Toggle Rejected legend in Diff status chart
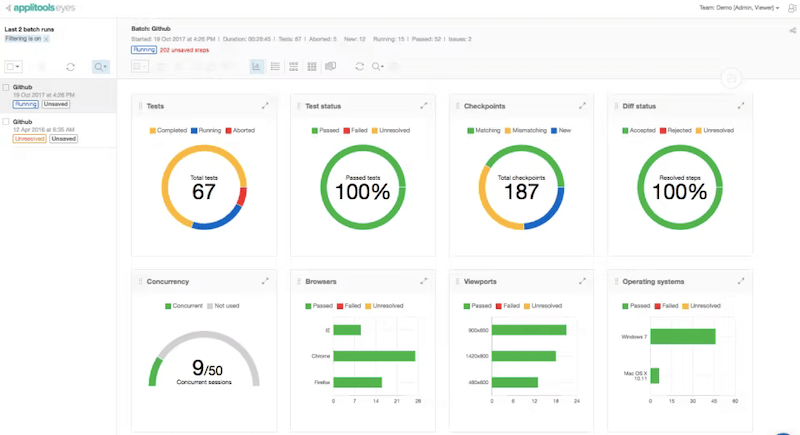The image size is (800, 435). [x=676, y=131]
